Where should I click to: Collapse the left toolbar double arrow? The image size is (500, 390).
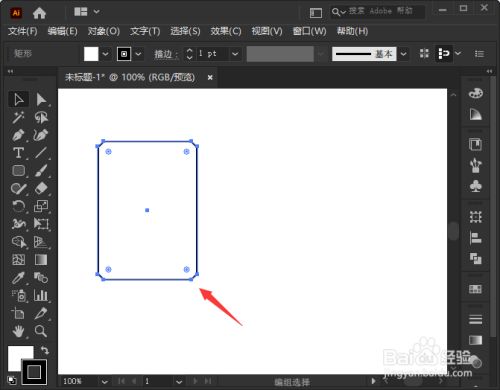[x=10, y=71]
